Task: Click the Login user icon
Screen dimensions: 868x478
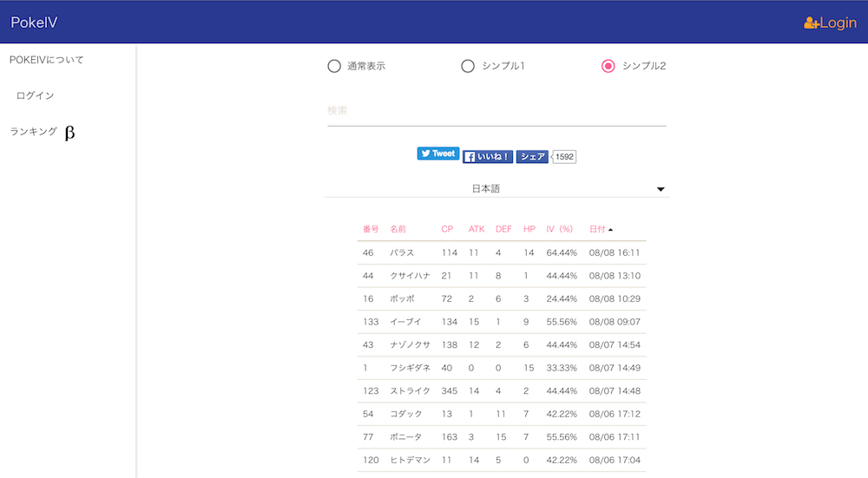Action: point(812,23)
